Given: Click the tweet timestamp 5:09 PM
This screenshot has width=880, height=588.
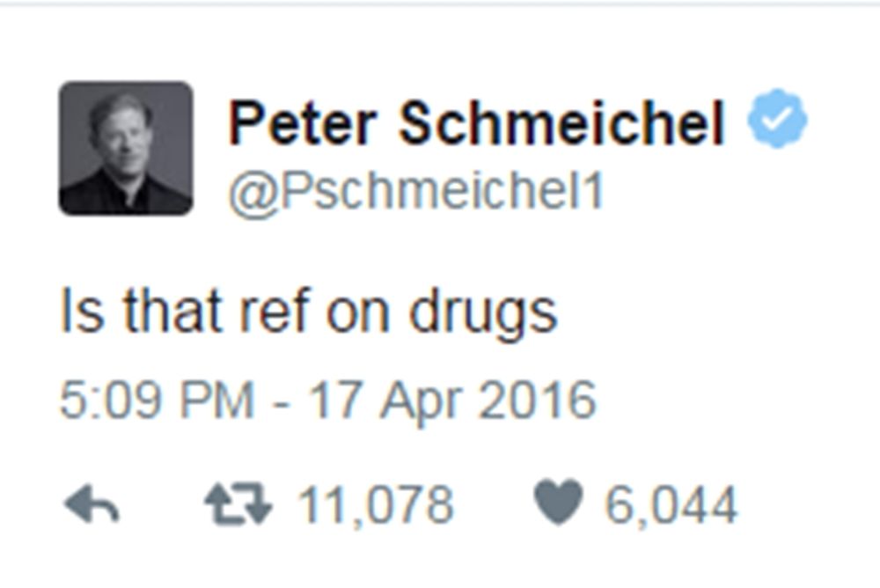Looking at the screenshot, I should tap(156, 400).
